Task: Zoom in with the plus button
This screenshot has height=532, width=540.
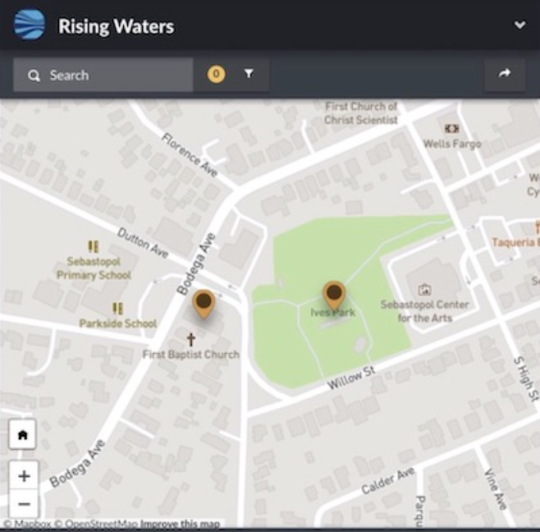Action: click(24, 476)
